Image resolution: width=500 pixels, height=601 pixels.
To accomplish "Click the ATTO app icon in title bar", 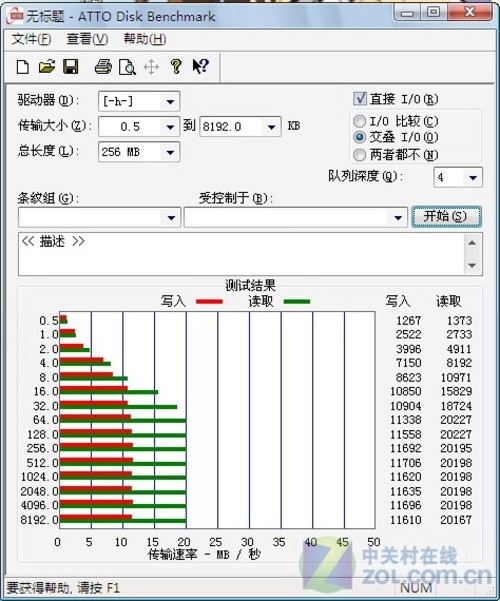I will (x=15, y=16).
